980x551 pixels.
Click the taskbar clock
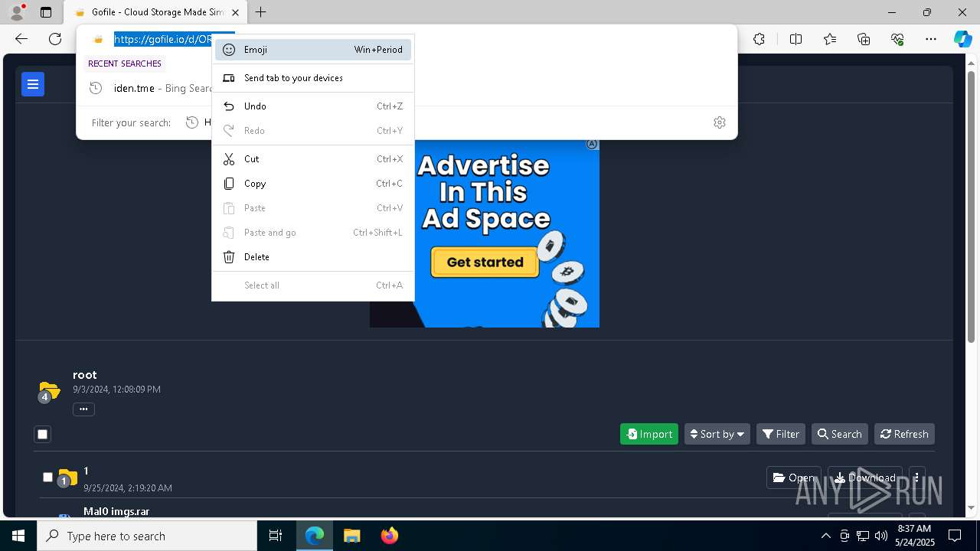point(914,536)
